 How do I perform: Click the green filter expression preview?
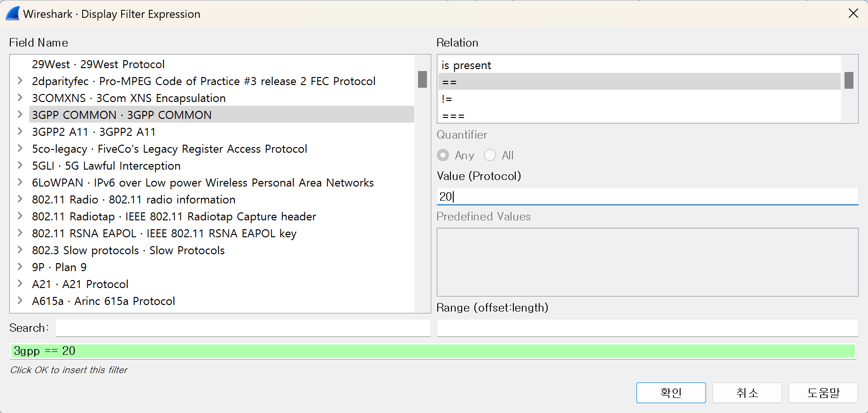tap(433, 351)
